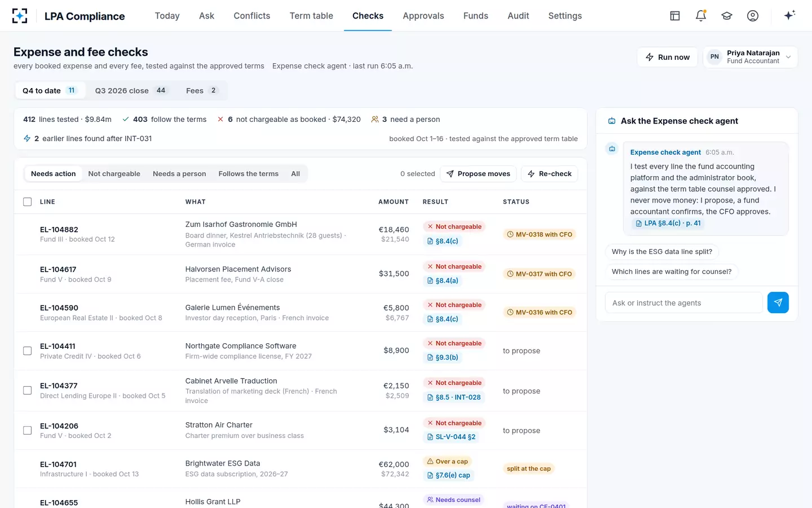
Task: Show lines that Follow the terms
Action: pyautogui.click(x=249, y=174)
